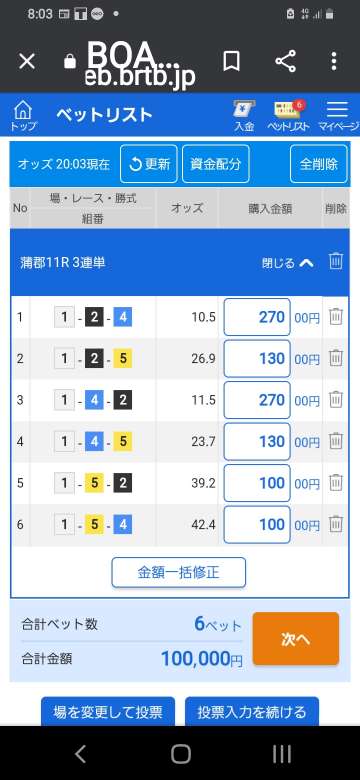Delete bet row 1-2-4 with trash icon
This screenshot has width=360, height=780.
point(336,316)
